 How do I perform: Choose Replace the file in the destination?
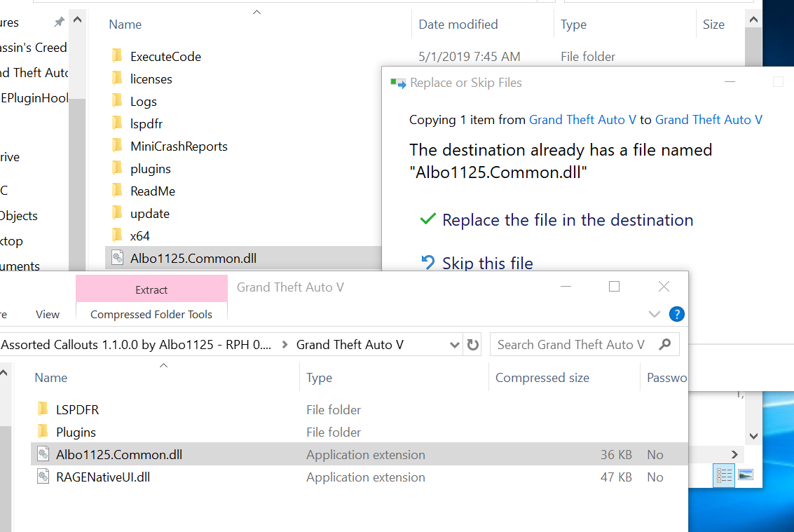click(567, 220)
